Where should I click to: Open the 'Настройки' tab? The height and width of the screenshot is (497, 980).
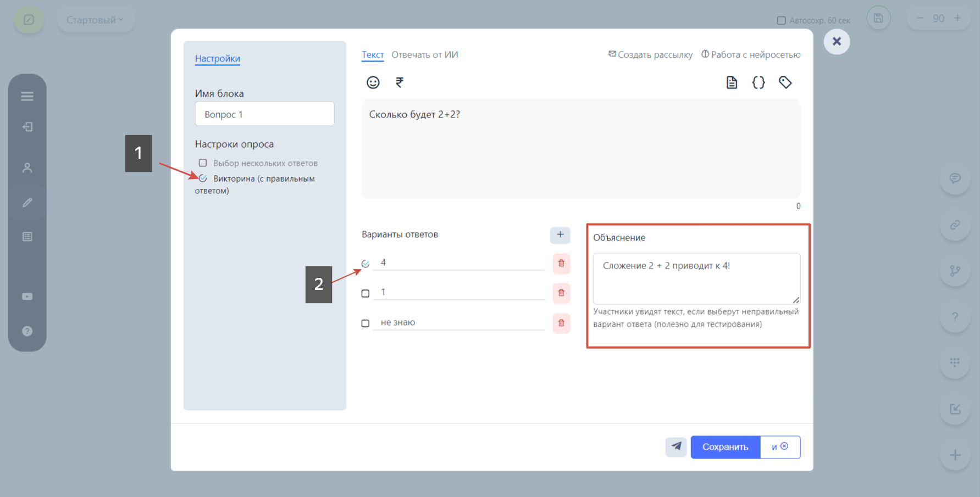click(x=218, y=58)
